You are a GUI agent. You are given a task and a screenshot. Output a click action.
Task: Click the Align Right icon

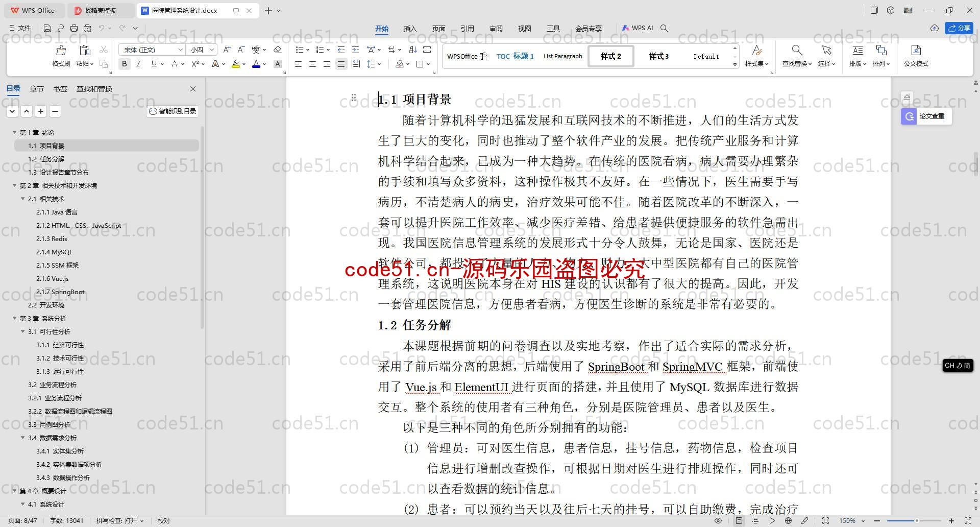tap(327, 64)
